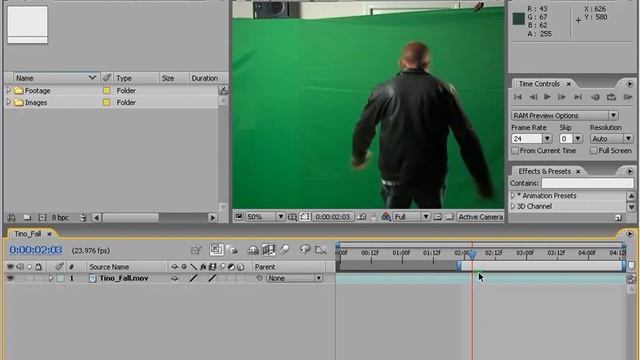Toggle audio mute in Time Controls
This screenshot has width=640, height=360.
(x=596, y=97)
